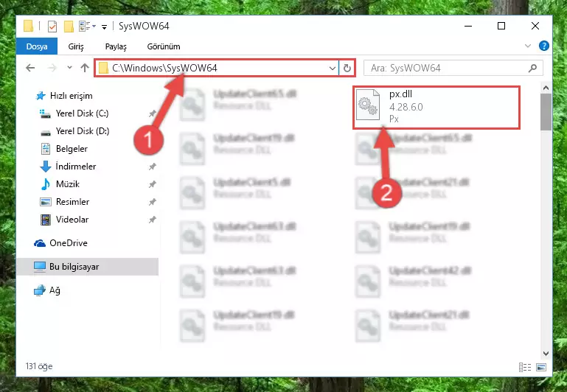Click the scrollbar up arrow
Screen dimensions: 567x392
(546, 88)
